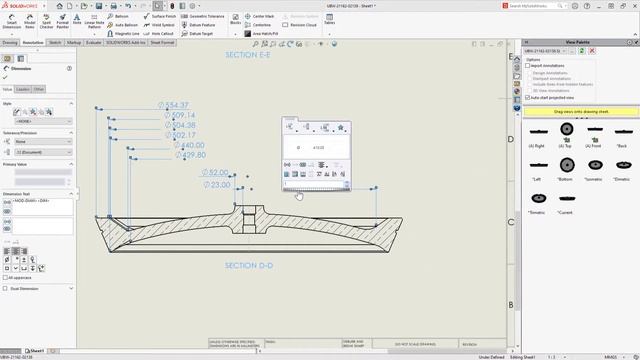Open the Tolerance type None dropdown

click(x=43, y=142)
